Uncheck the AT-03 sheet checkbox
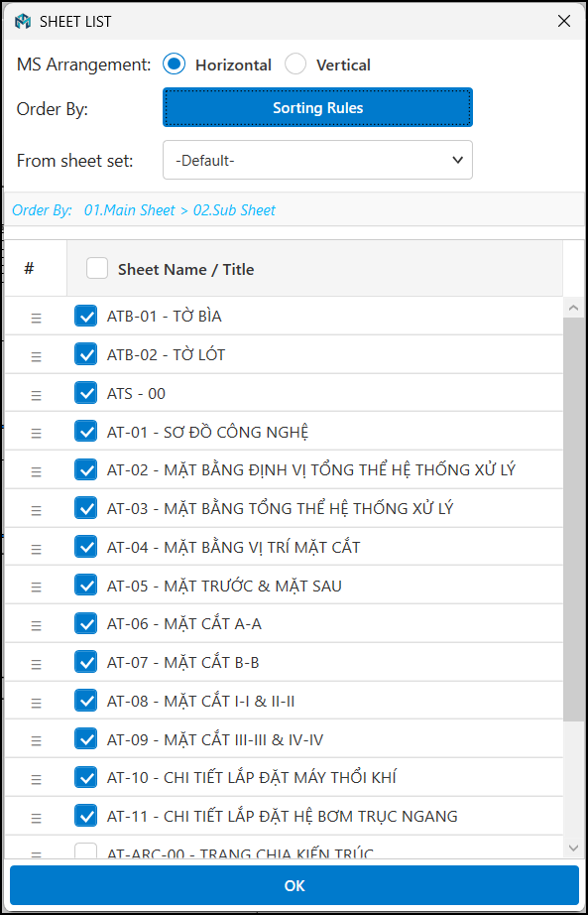Viewport: 588px width, 915px height. [x=85, y=508]
